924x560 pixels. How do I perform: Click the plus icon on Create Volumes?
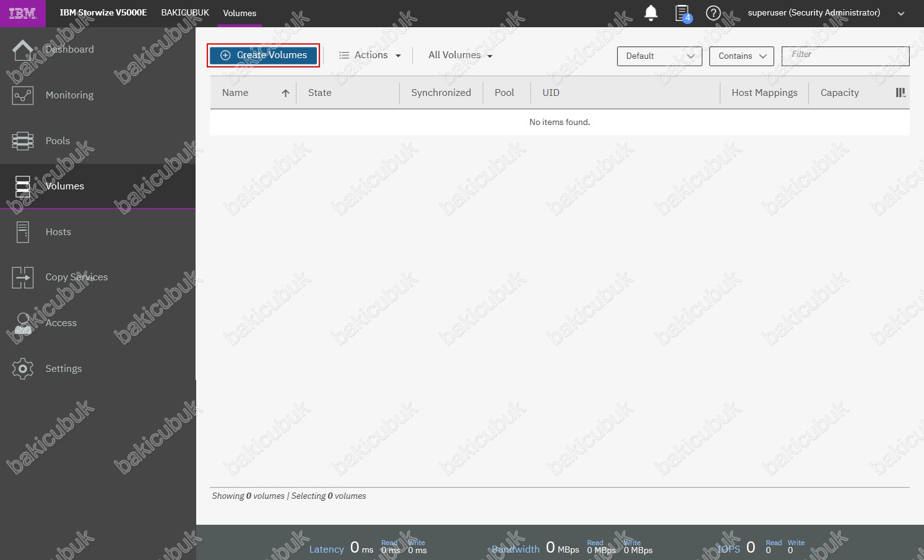point(225,55)
